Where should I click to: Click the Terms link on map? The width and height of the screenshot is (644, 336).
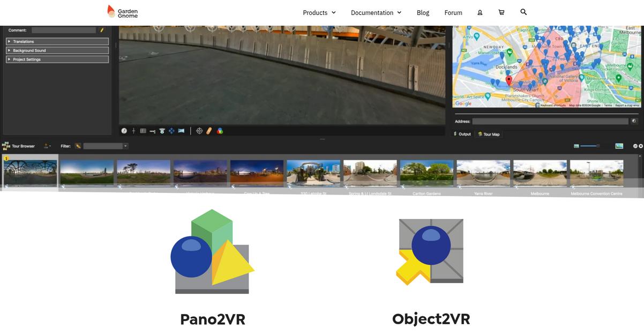point(608,105)
